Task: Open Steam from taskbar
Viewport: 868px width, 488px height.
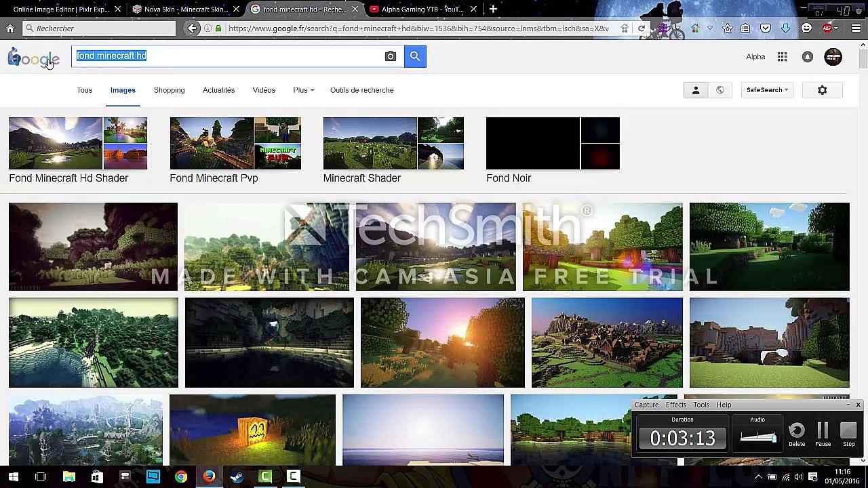Action: click(x=237, y=476)
